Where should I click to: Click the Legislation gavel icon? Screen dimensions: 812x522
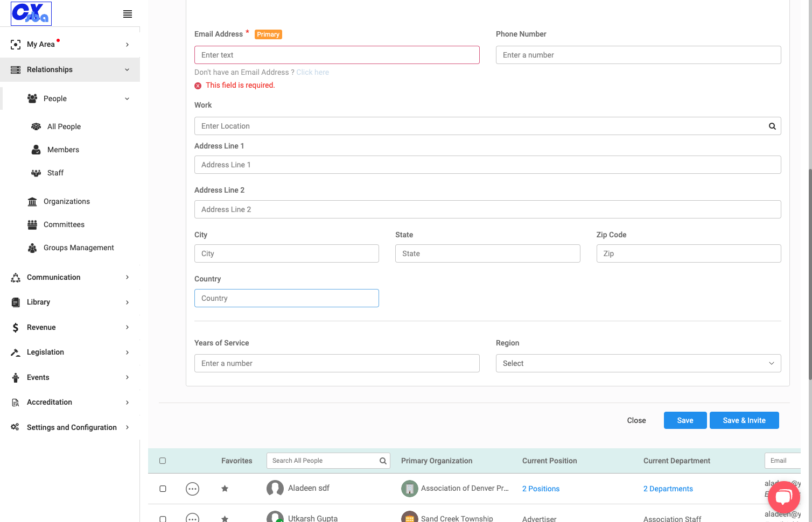[16, 352]
